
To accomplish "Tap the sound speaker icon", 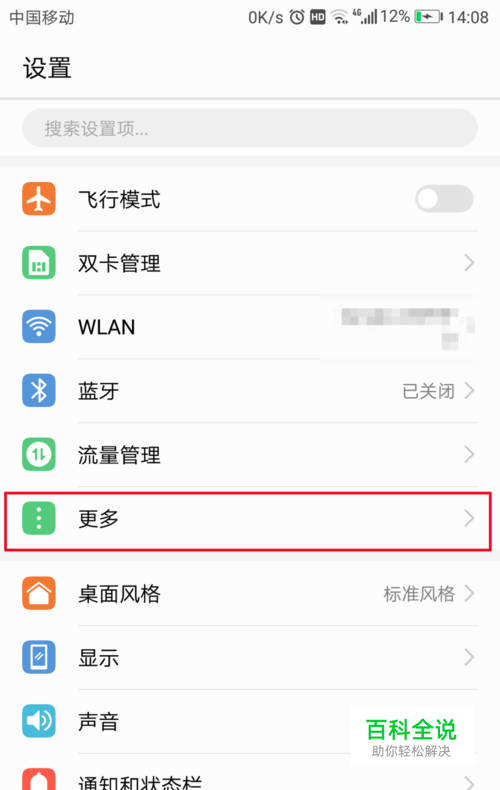I will click(x=39, y=721).
